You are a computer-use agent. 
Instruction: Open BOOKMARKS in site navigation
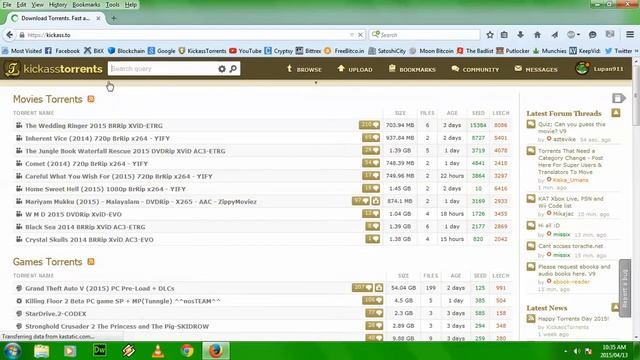[x=412, y=69]
